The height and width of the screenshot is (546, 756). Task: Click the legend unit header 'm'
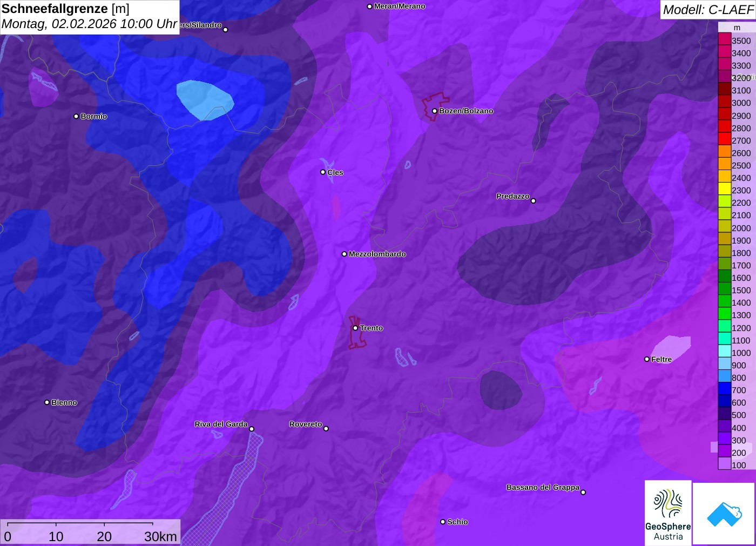(x=737, y=28)
